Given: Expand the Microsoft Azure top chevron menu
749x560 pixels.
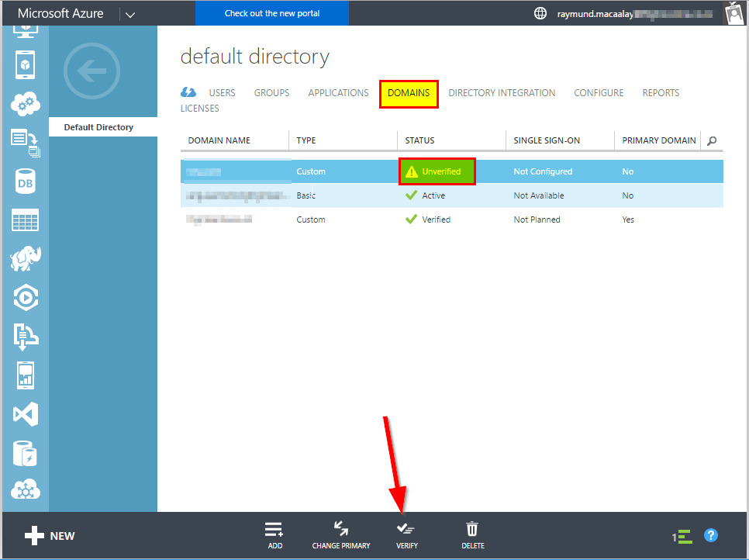Looking at the screenshot, I should coord(129,13).
